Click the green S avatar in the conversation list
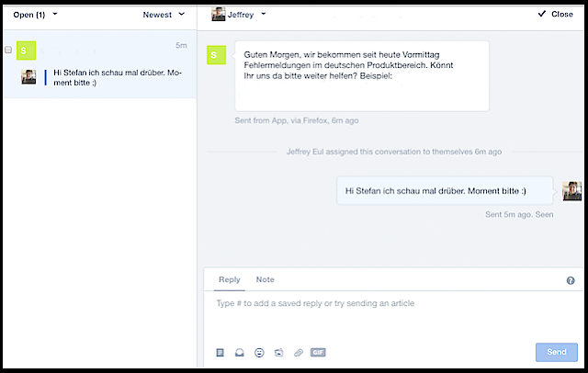The height and width of the screenshot is (373, 588). coord(28,51)
